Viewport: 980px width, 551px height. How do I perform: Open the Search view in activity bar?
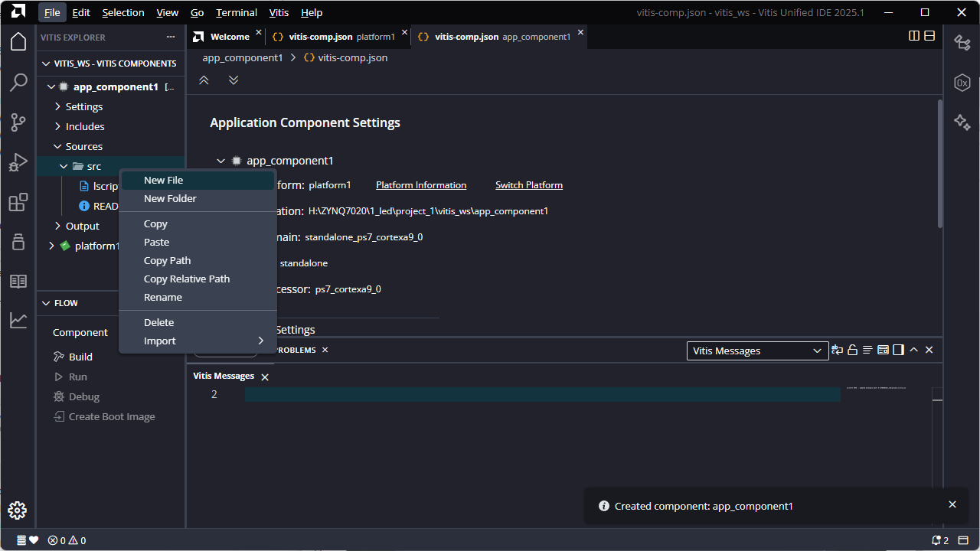pos(18,83)
